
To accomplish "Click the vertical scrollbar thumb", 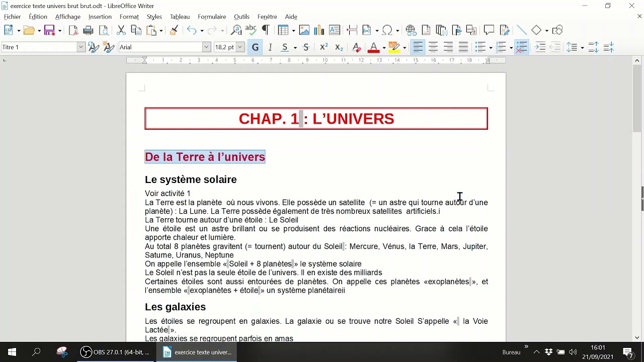I will 637,100.
